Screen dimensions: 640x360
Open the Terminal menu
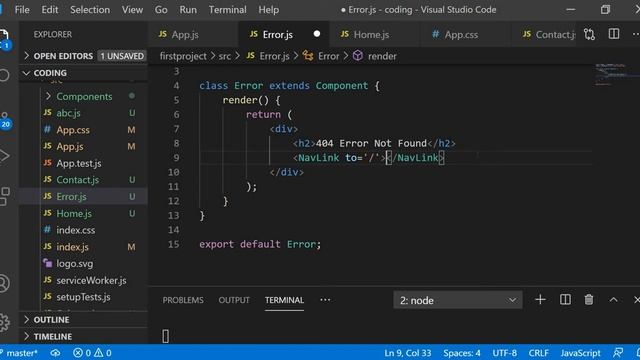click(227, 9)
